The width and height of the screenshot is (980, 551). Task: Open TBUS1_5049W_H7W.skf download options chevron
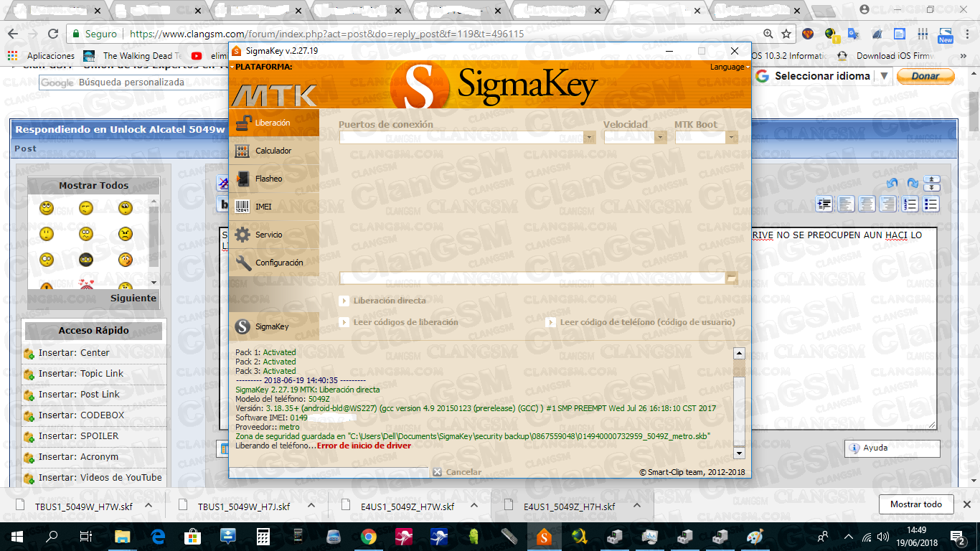[149, 505]
